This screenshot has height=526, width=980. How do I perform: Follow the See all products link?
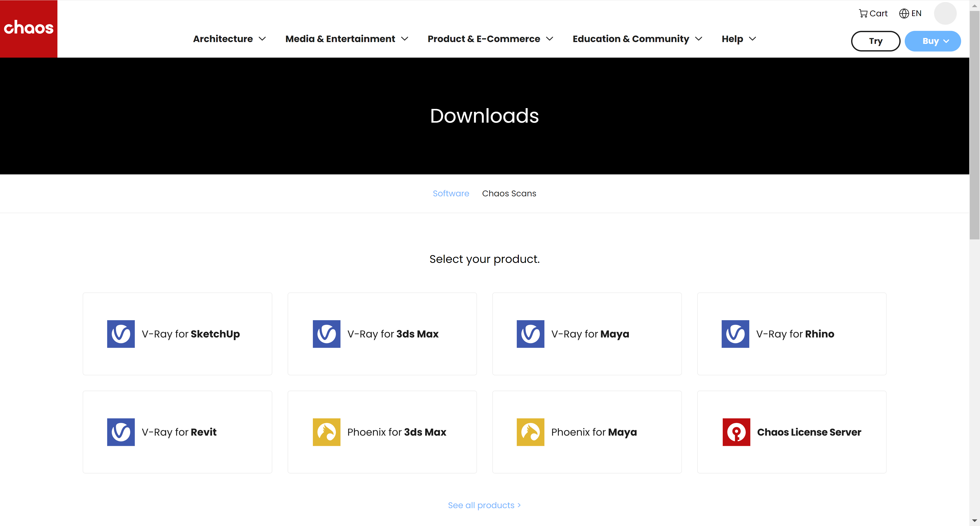coord(484,505)
